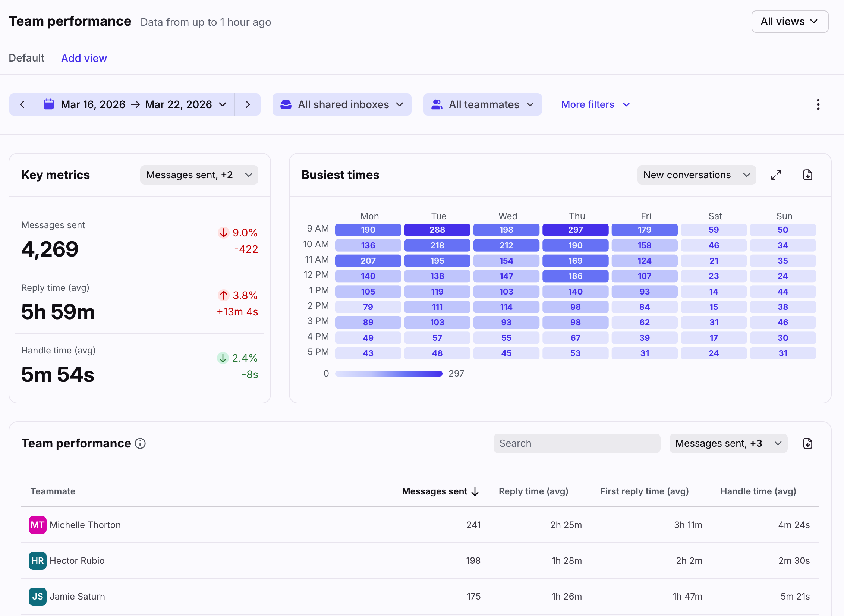The image size is (844, 616).
Task: Click the calendar icon in date picker
Action: [49, 104]
